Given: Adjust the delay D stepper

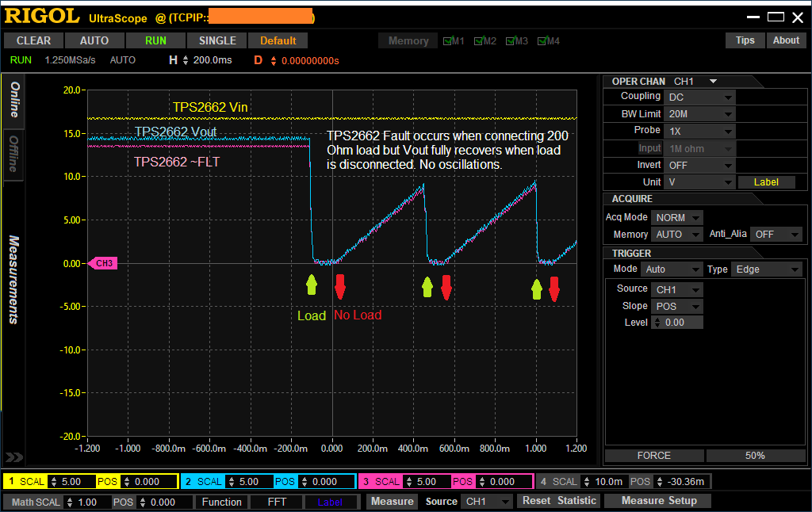Looking at the screenshot, I should click(274, 61).
